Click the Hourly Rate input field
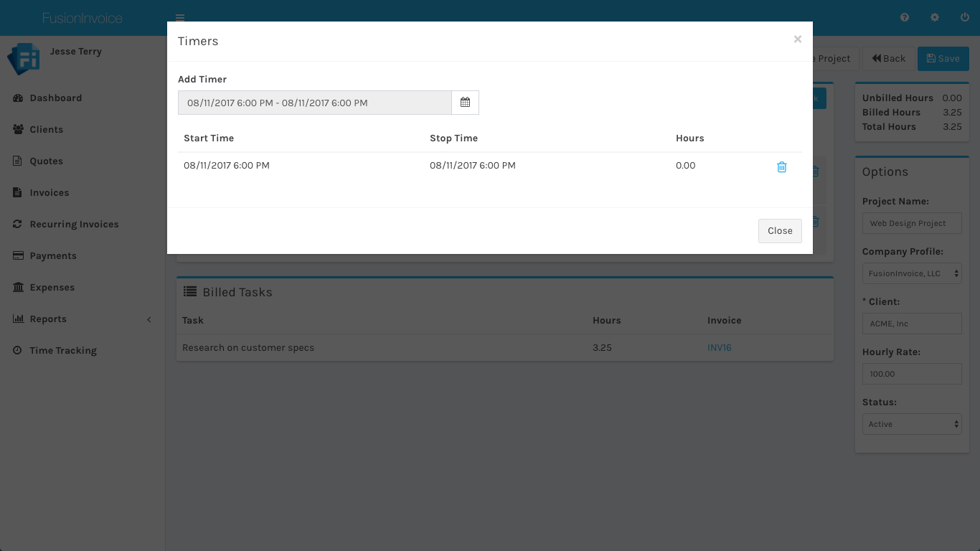 click(x=911, y=374)
